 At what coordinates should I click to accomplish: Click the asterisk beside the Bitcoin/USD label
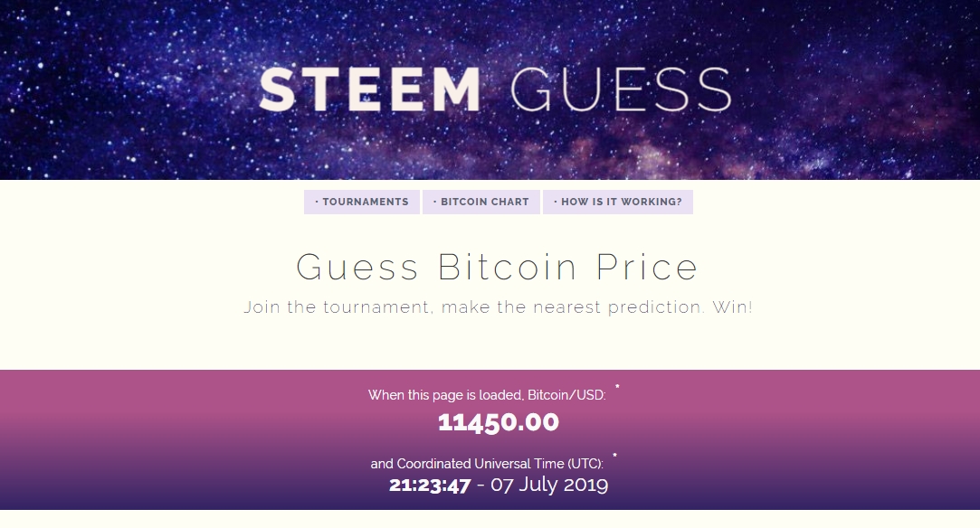pos(617,388)
